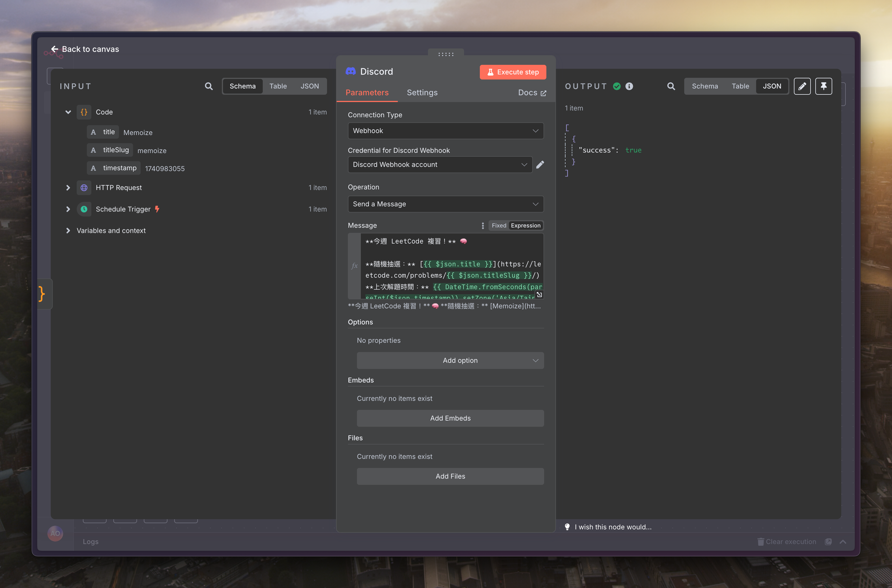
Task: Expand the Message expression editor
Action: (539, 295)
